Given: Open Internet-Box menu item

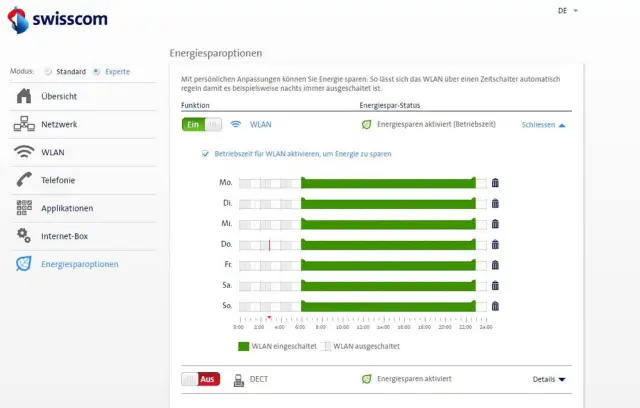Looking at the screenshot, I should 83,236.
